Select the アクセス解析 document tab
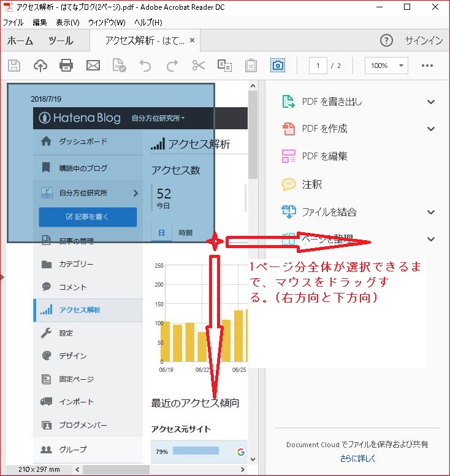This screenshot has width=450, height=476. [x=145, y=40]
